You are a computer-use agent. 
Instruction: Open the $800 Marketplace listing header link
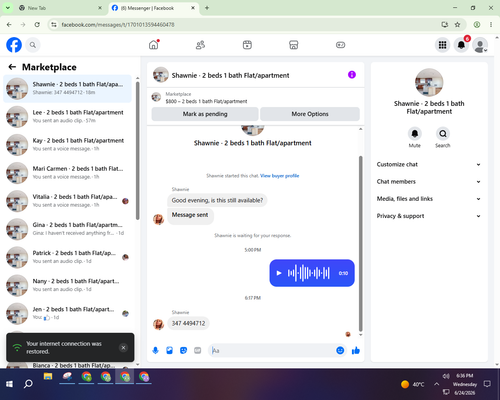tap(206, 98)
